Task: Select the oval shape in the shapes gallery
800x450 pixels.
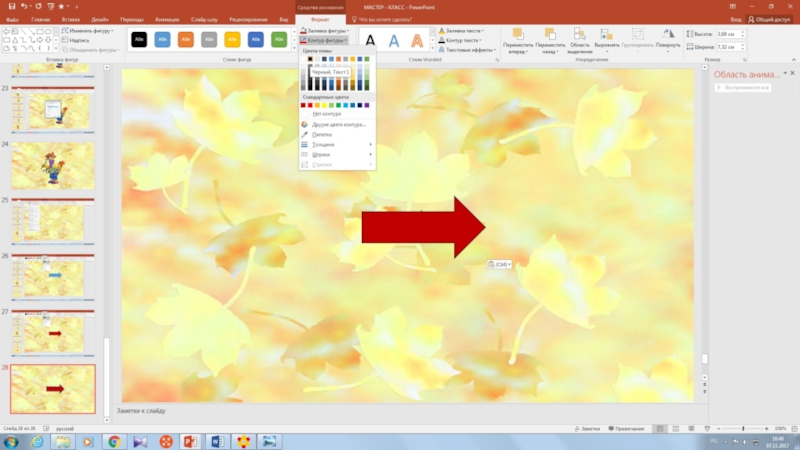Action: (48, 32)
